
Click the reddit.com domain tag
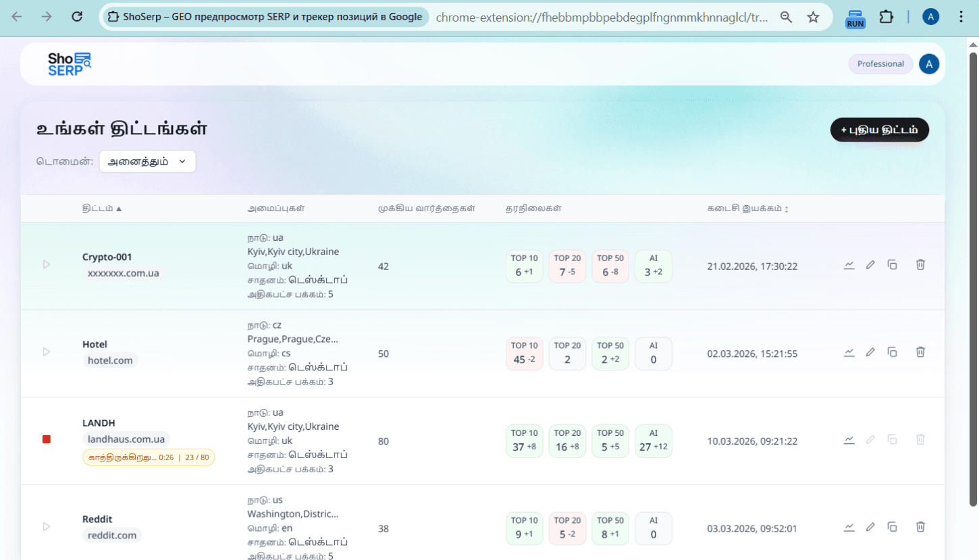(112, 535)
